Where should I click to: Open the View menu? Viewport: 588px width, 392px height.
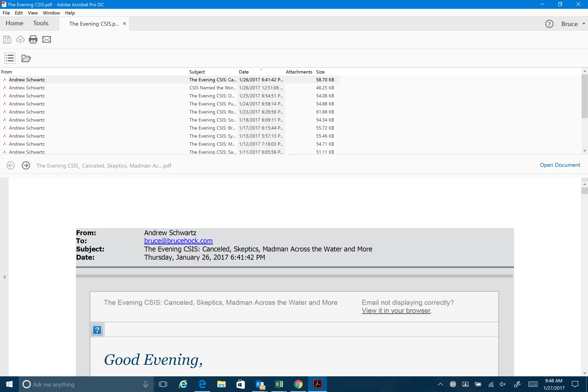point(33,13)
